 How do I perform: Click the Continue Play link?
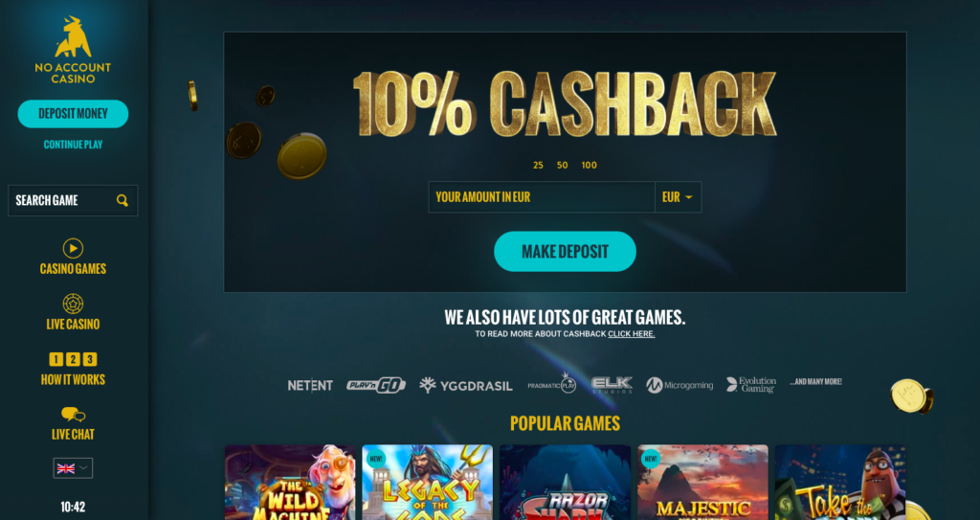(x=73, y=145)
